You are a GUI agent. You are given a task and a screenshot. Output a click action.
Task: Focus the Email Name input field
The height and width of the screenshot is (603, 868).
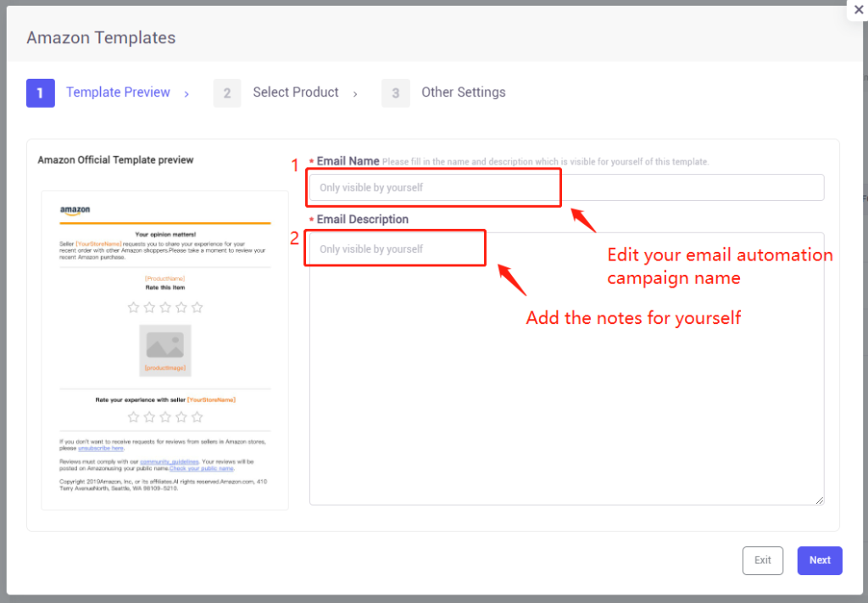point(566,187)
